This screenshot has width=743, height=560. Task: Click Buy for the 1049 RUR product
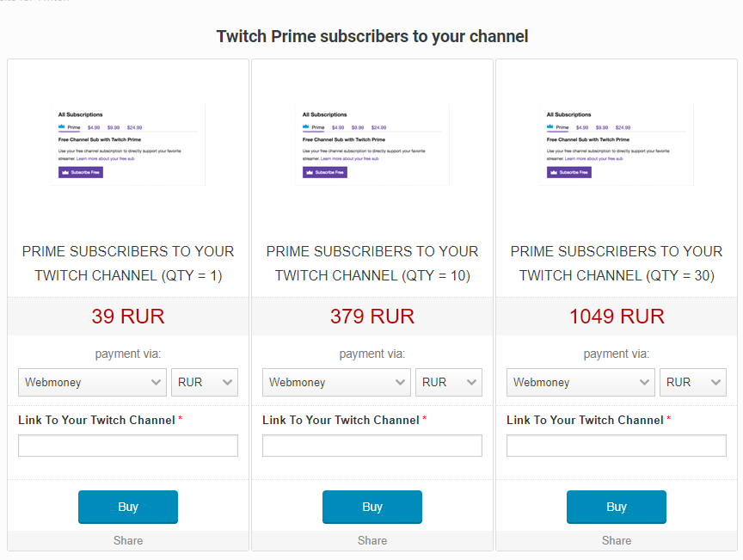617,507
